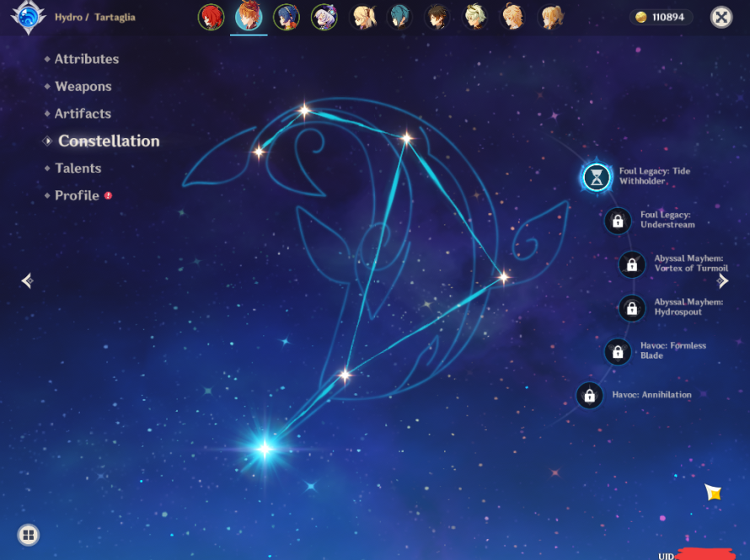Click the red alert badge beside Profile
Viewport: 750px width, 560px height.
pos(108,195)
